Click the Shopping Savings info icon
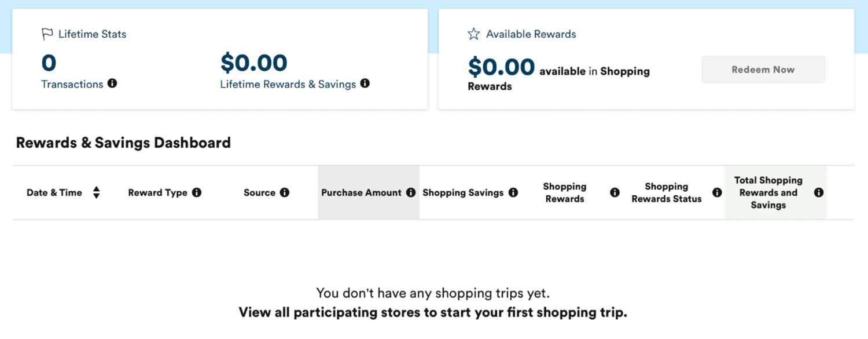 [x=513, y=192]
